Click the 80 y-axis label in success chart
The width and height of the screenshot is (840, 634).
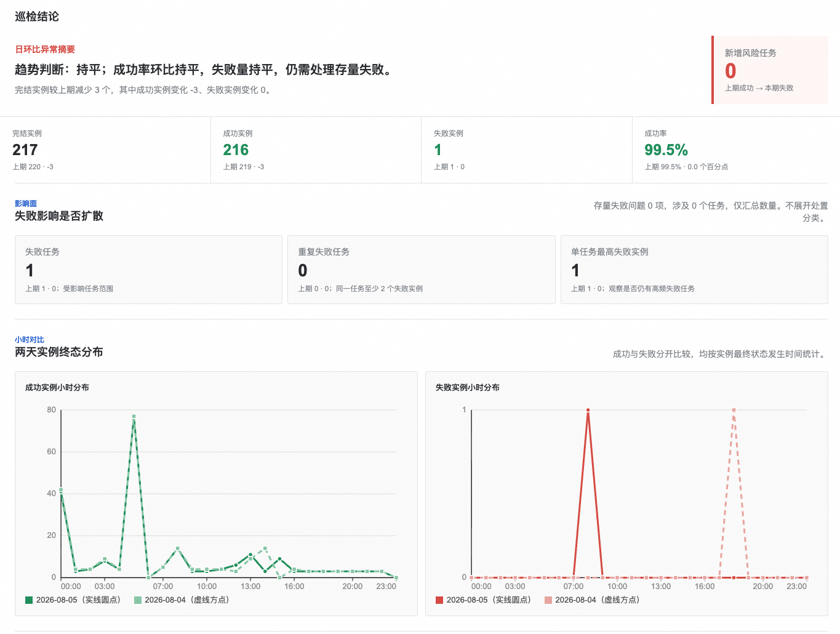(52, 410)
